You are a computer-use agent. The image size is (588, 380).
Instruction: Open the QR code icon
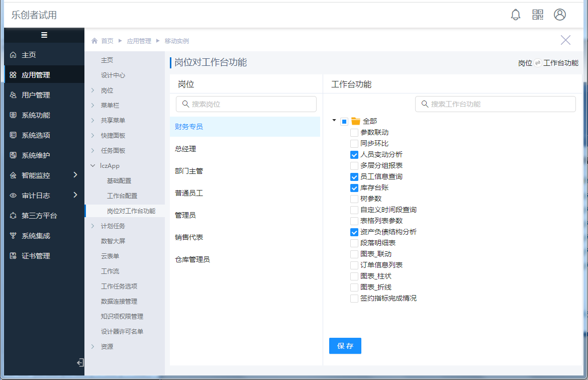coord(538,15)
